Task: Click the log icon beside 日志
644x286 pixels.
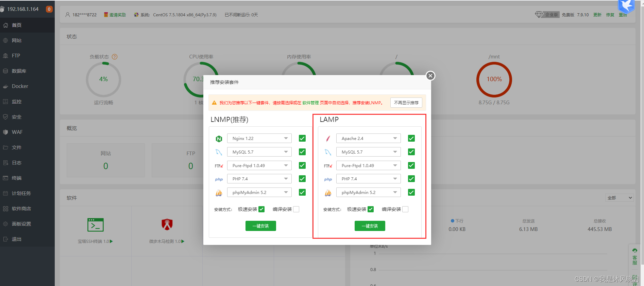Action: click(5, 163)
